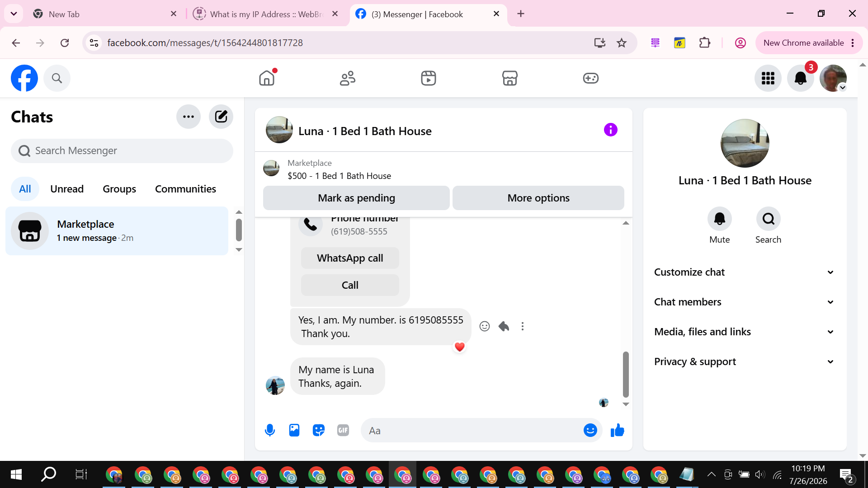Switch to the Unread filter
868x488 pixels.
[67, 189]
